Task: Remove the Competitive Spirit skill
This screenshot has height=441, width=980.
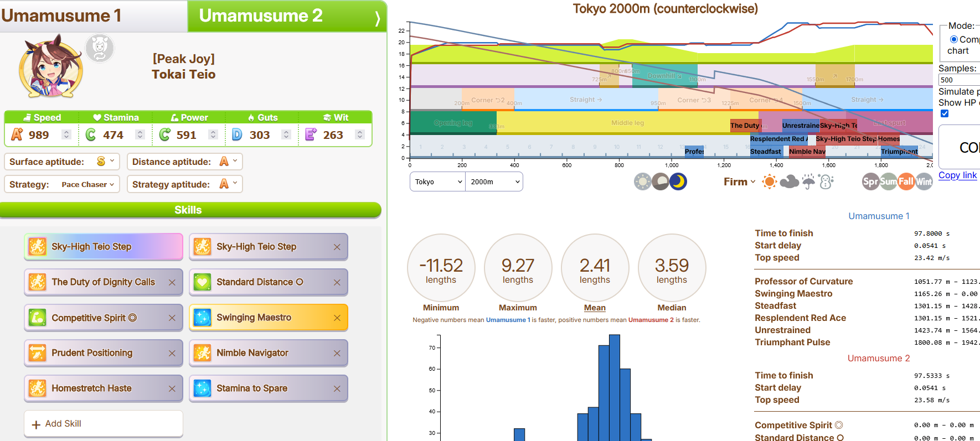Action: (172, 318)
